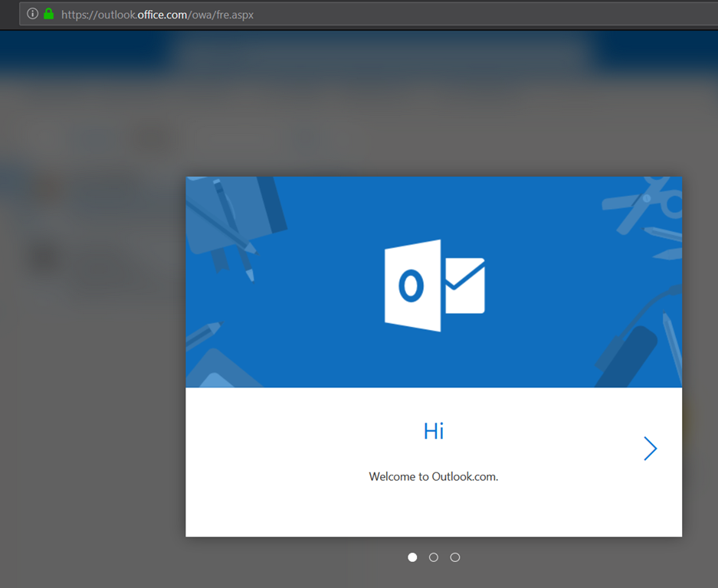Select the second pagination dot
718x588 pixels.
point(434,557)
